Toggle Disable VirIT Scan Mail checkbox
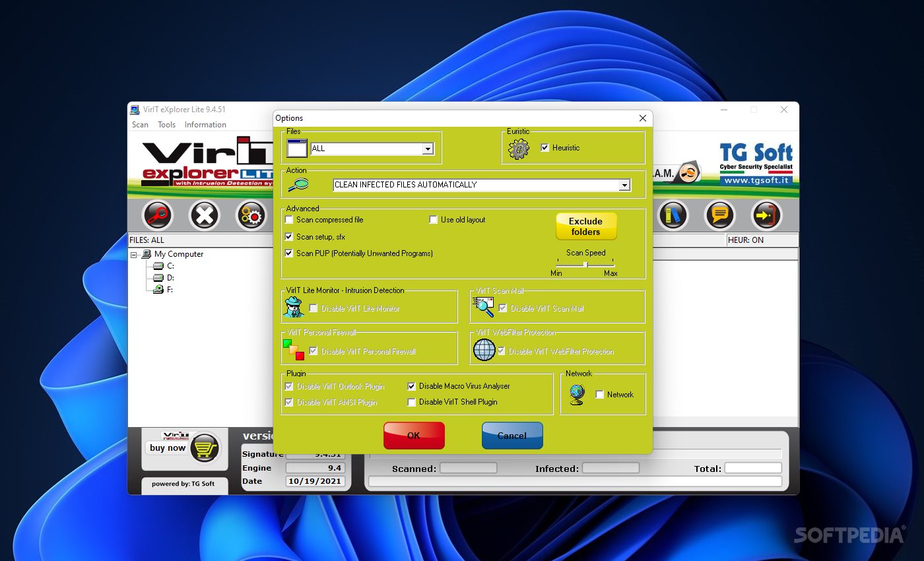Viewport: 924px width, 561px height. [503, 308]
